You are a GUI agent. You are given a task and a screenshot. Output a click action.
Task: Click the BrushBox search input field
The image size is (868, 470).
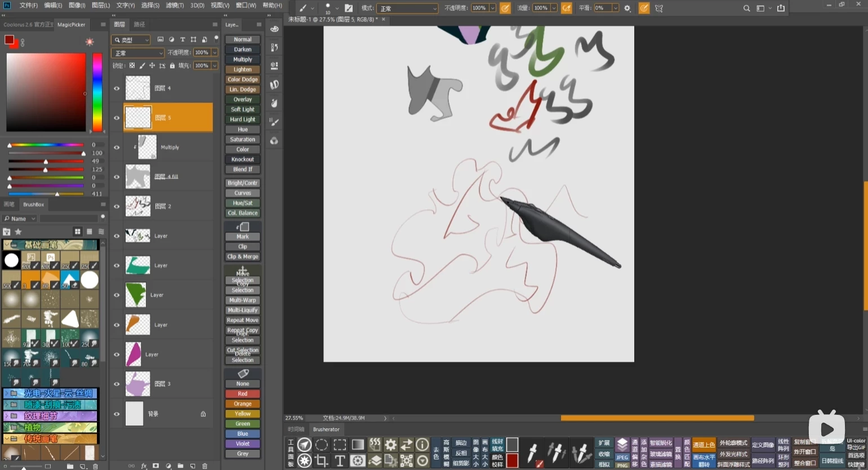click(69, 218)
